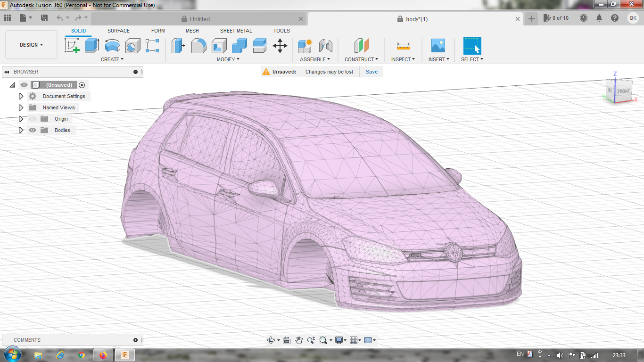
Task: Click the Move/Copy tool icon
Action: (281, 46)
